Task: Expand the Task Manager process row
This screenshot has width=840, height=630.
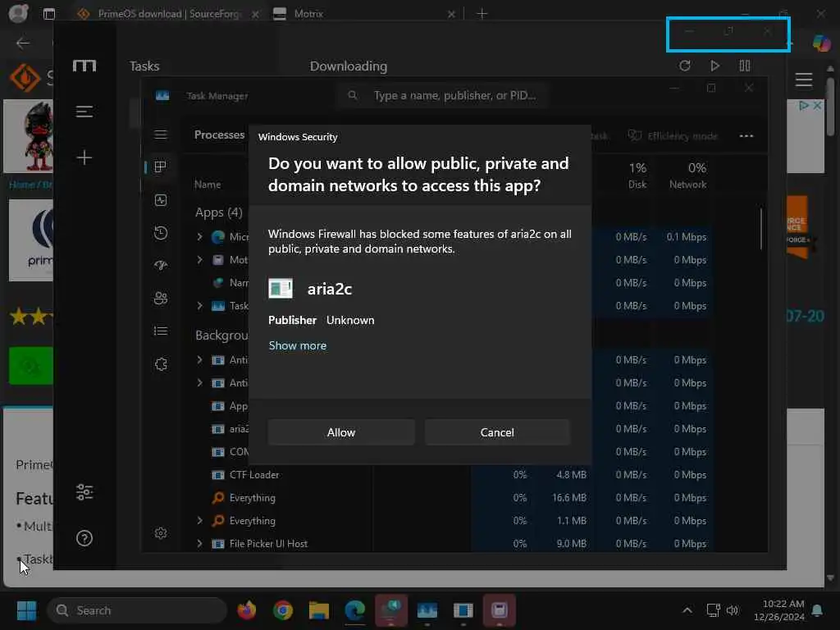Action: point(199,305)
